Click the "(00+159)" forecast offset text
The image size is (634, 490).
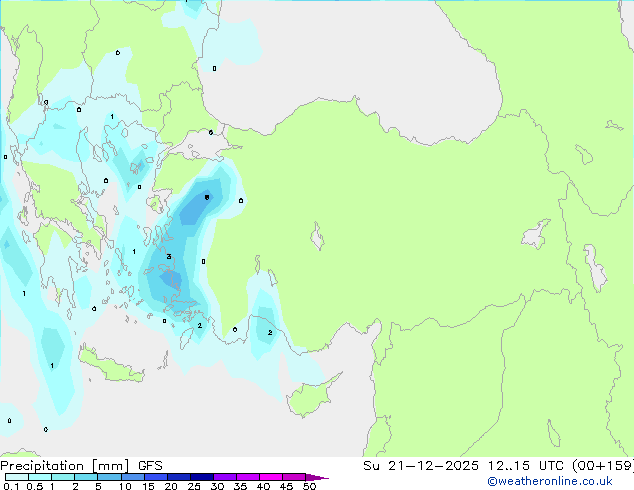coord(602,466)
